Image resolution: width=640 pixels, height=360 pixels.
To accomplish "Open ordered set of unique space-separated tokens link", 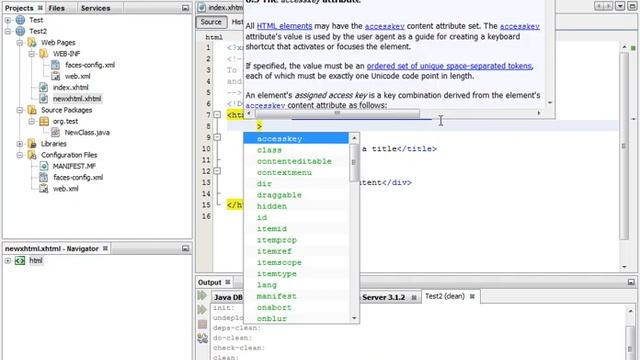I will tap(449, 66).
